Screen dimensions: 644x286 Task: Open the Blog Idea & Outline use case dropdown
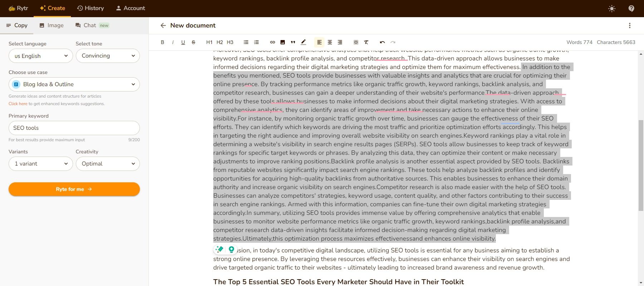click(74, 84)
